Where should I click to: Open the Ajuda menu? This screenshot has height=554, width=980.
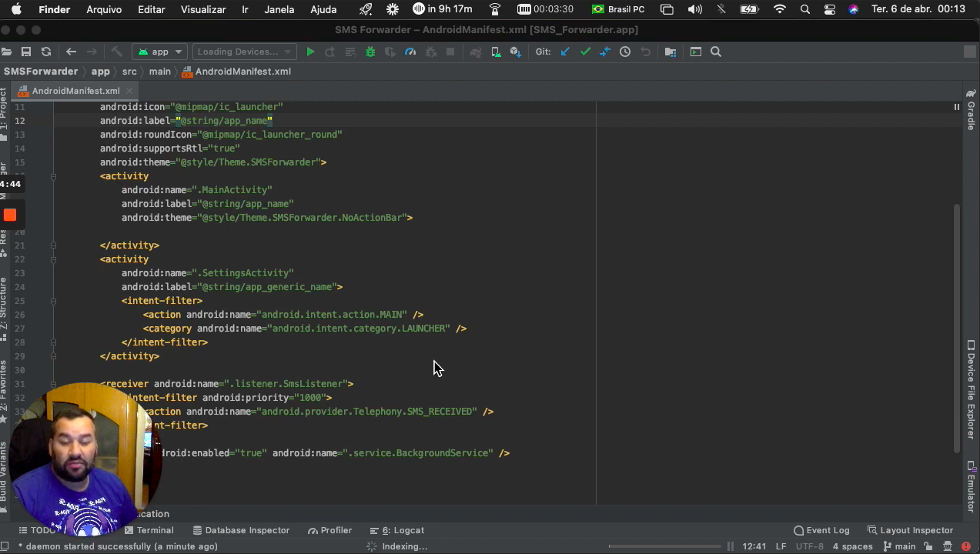pyautogui.click(x=323, y=9)
